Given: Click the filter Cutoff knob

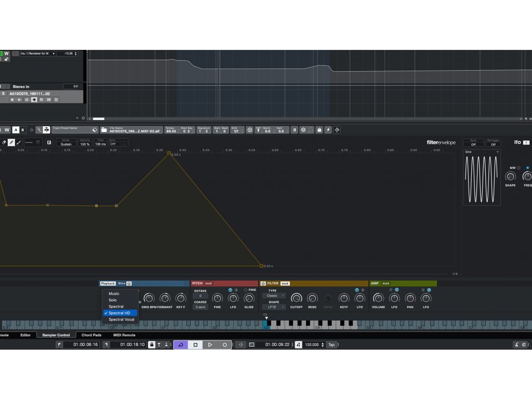Looking at the screenshot, I should (x=296, y=298).
